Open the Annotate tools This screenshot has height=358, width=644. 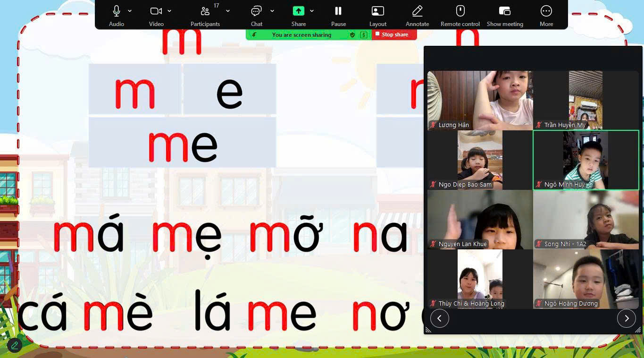[x=417, y=10]
